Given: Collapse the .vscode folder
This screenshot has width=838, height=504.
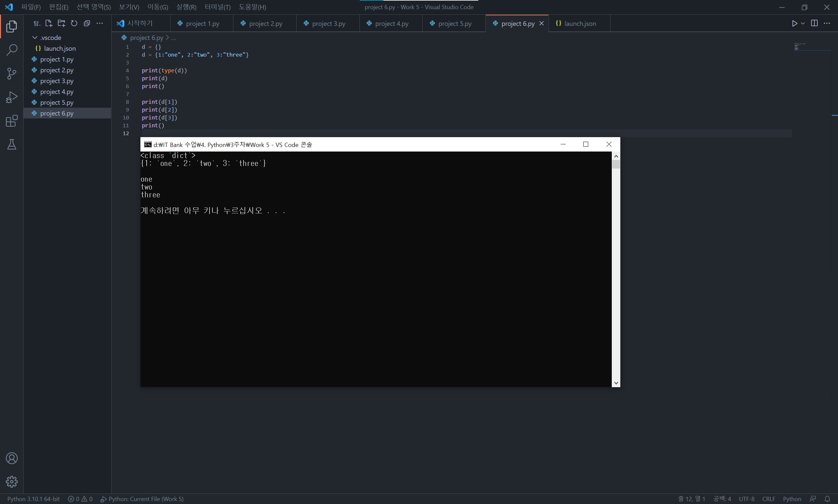Looking at the screenshot, I should (x=35, y=38).
